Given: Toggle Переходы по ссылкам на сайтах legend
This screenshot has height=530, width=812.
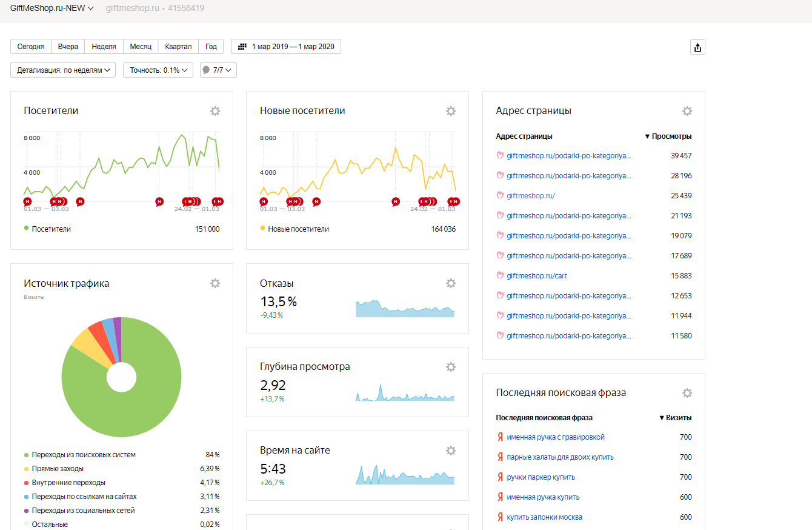Looking at the screenshot, I should coord(81,497).
